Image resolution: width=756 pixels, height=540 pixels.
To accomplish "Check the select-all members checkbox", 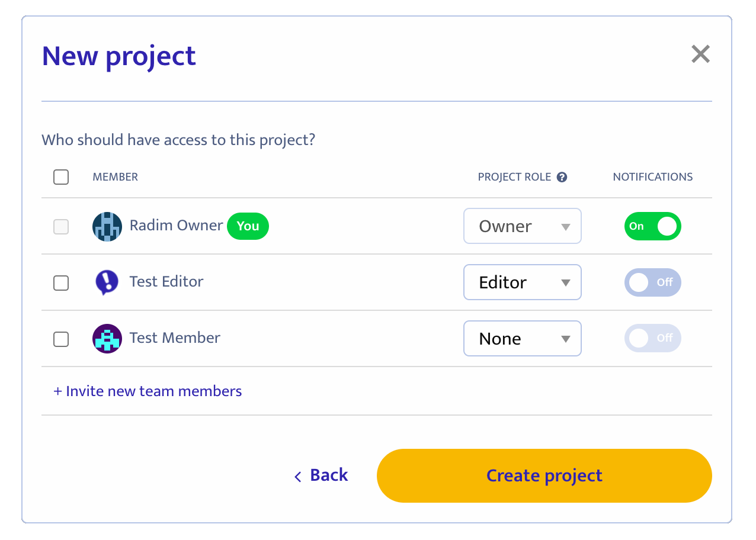I will point(61,177).
